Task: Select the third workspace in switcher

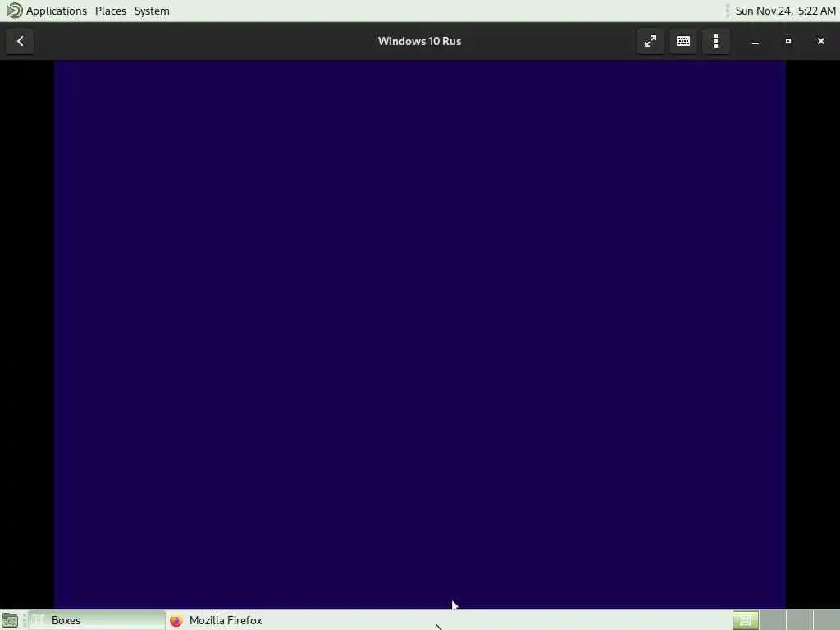Action: click(x=799, y=620)
